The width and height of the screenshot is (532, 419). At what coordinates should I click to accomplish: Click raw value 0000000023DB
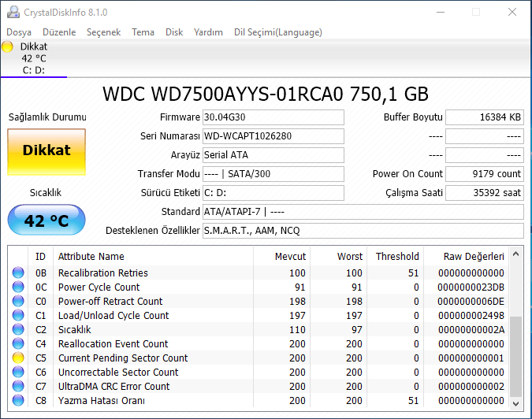[471, 287]
